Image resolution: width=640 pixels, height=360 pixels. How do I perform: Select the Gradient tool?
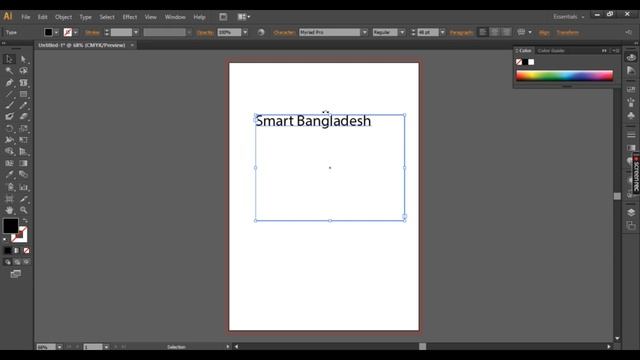[23, 163]
